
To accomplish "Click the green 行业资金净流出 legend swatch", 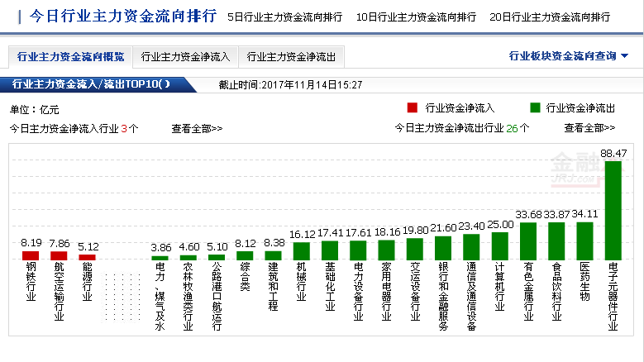I will tap(535, 107).
